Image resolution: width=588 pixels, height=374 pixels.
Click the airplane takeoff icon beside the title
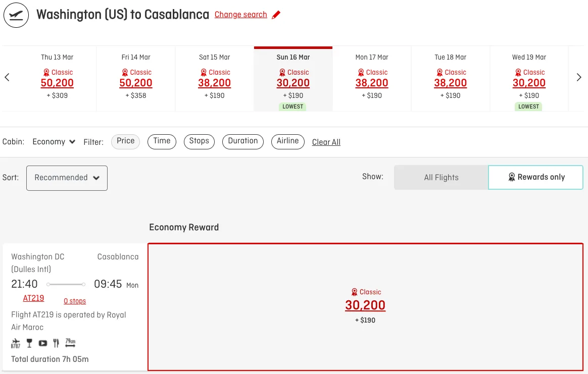coord(16,15)
